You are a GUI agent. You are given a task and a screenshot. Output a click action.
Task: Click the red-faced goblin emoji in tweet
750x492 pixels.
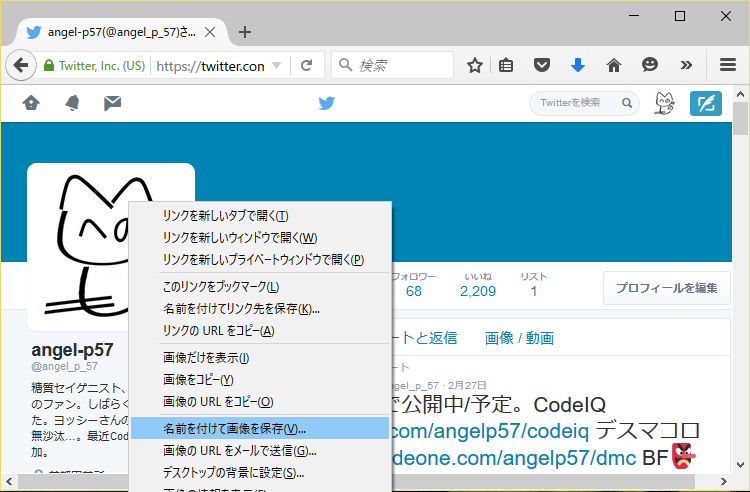pyautogui.click(x=684, y=456)
